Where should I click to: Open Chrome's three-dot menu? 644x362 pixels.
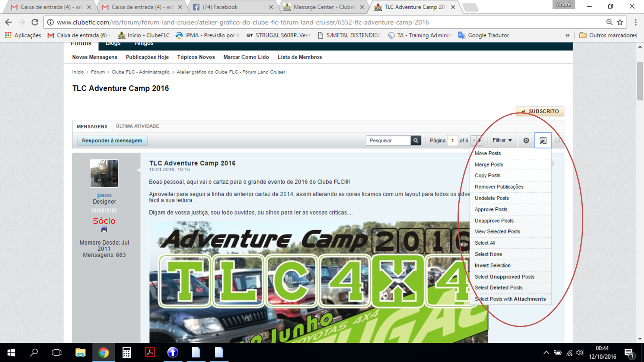[636, 22]
